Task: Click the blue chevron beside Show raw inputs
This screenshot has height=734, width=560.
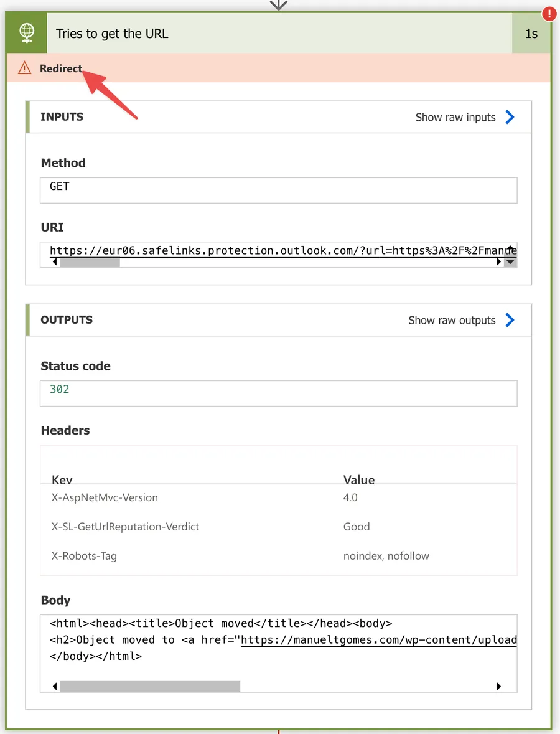Action: point(510,116)
